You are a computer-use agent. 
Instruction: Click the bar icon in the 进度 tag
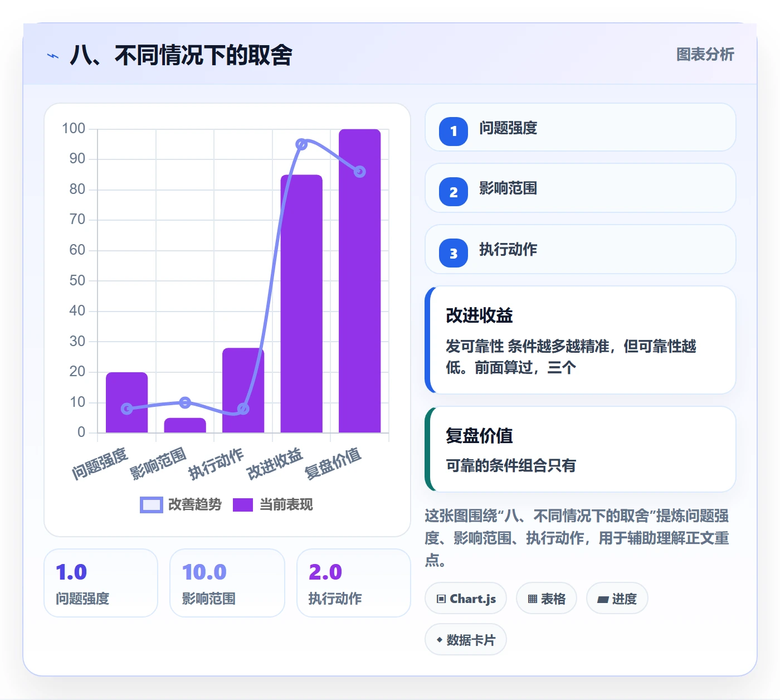(603, 599)
